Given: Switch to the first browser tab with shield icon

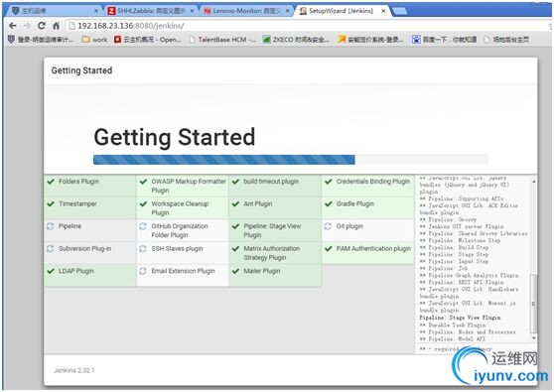Looking at the screenshot, I should tap(53, 11).
